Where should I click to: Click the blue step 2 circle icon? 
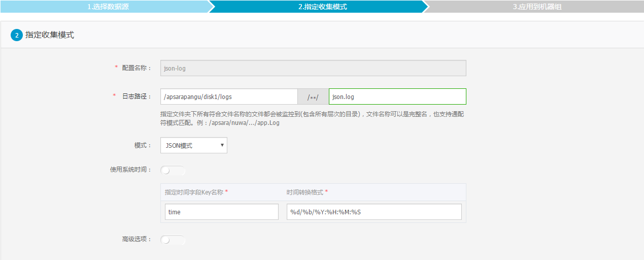click(17, 36)
